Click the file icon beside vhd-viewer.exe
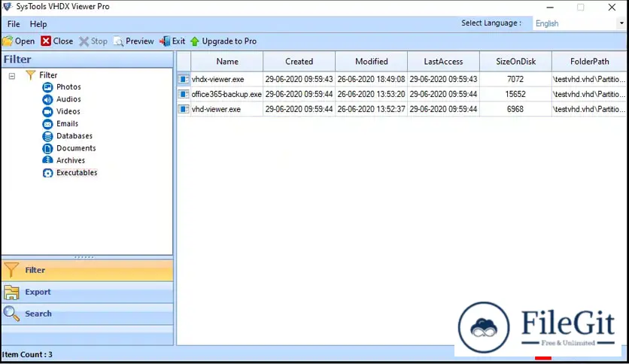The width and height of the screenshot is (629, 364). [x=184, y=109]
